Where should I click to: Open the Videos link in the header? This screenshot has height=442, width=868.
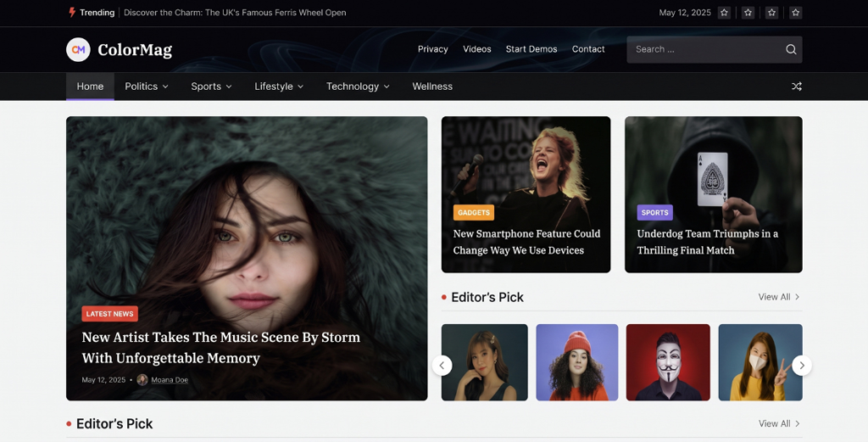pos(477,49)
